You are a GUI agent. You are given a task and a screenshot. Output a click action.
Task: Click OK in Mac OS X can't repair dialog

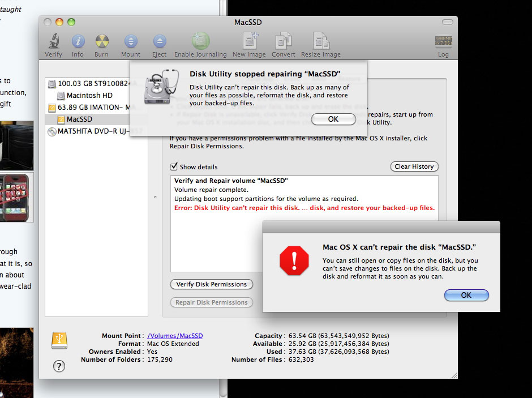466,295
